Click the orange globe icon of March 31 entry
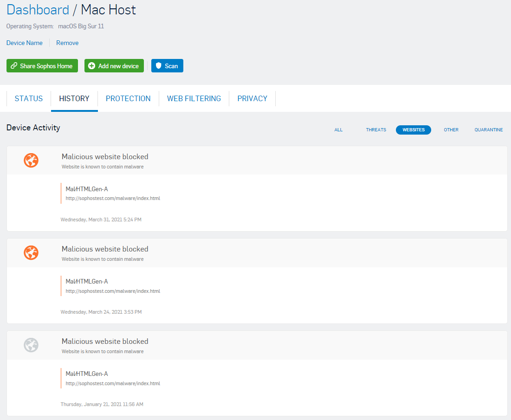Image resolution: width=511 pixels, height=420 pixels. coord(31,161)
